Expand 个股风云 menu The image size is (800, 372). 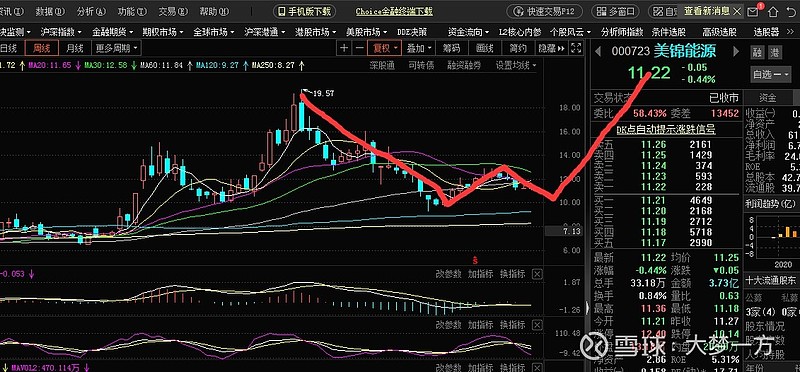coord(570,32)
